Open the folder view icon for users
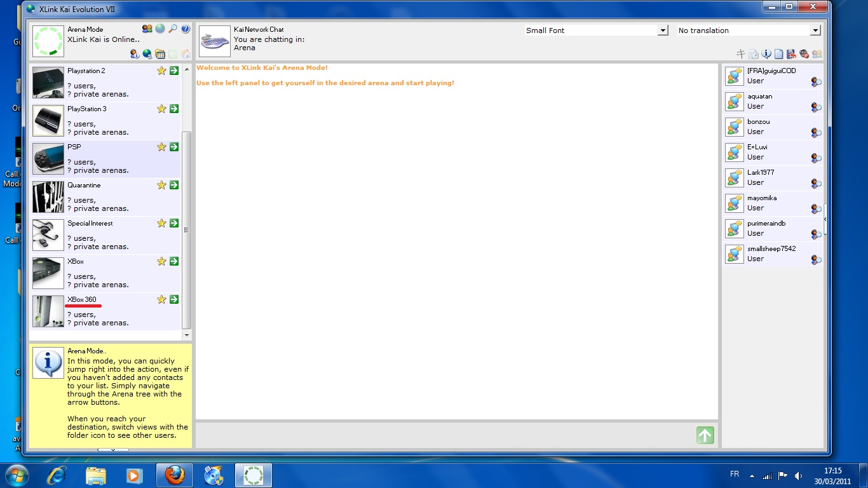Viewport: 868px width, 488px height. pos(160,54)
